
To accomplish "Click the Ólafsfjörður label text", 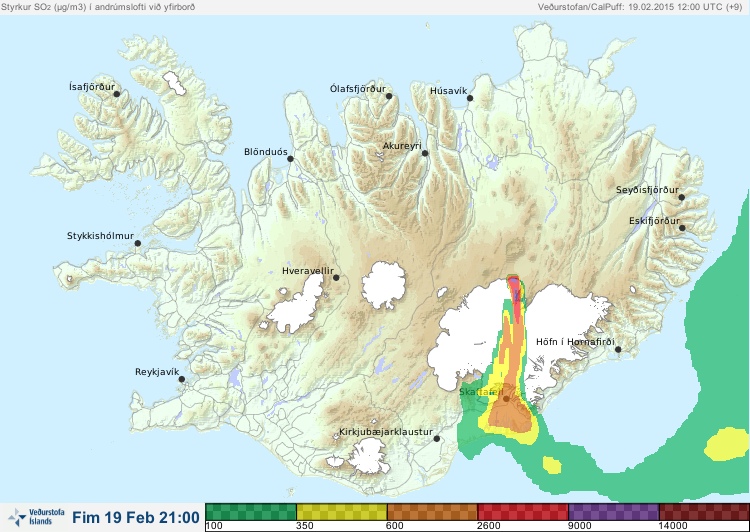I will [x=358, y=89].
